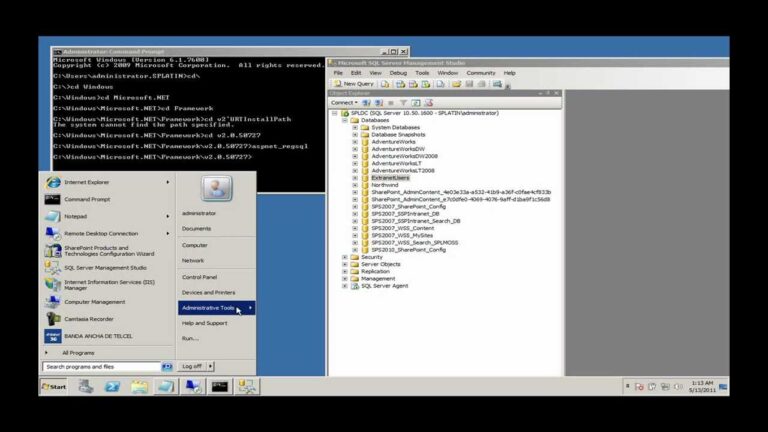The image size is (768, 432).
Task: Click the Filter funnel icon in Object Explorer
Action: (x=403, y=103)
